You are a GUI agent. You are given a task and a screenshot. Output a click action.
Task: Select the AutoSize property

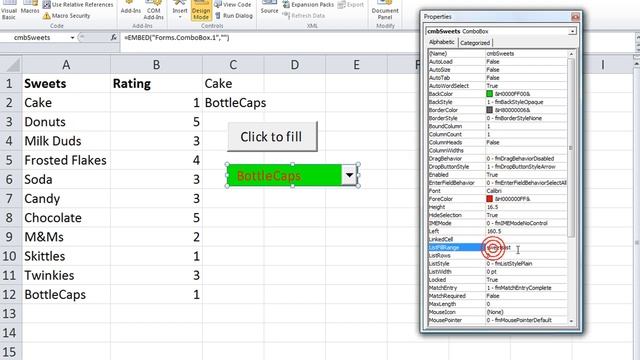click(498, 70)
